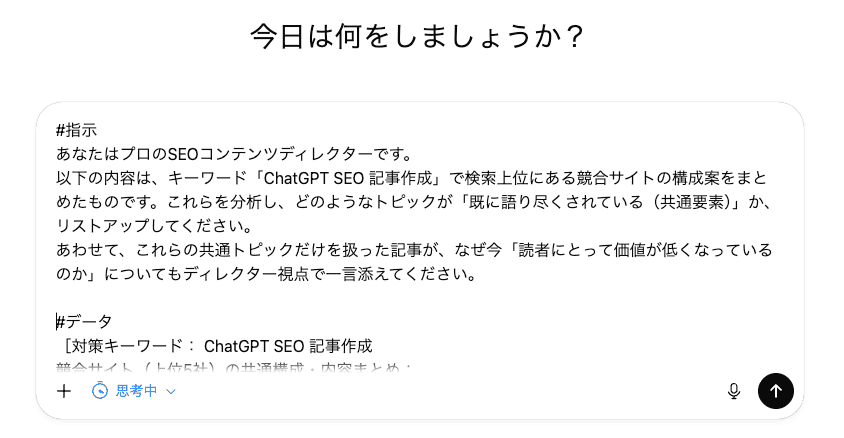Click the line starting めたものです
844x438 pixels.
click(x=400, y=202)
